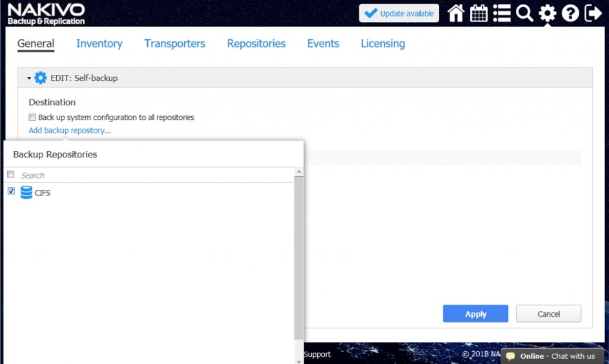Type in the repositories Search field
This screenshot has width=609, height=364.
coord(155,175)
